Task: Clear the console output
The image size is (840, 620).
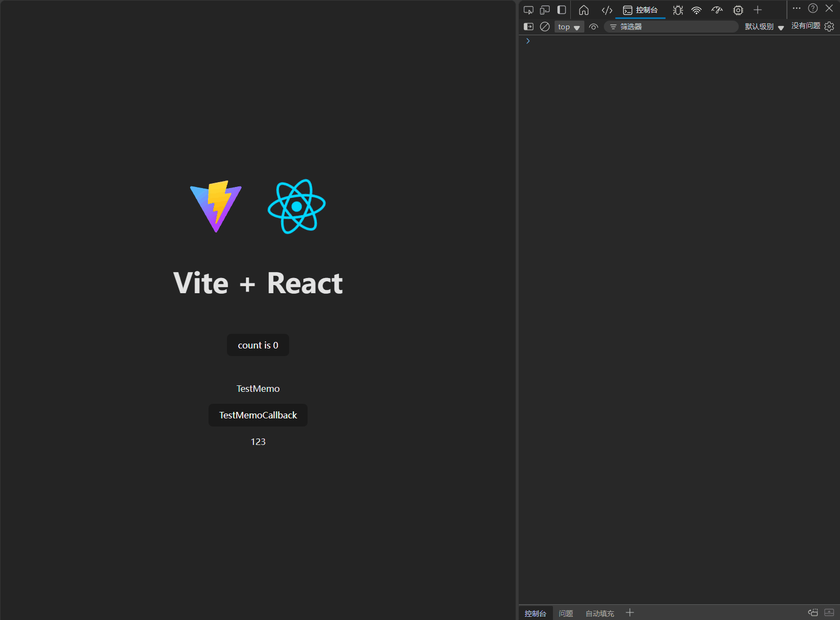Action: pos(544,26)
